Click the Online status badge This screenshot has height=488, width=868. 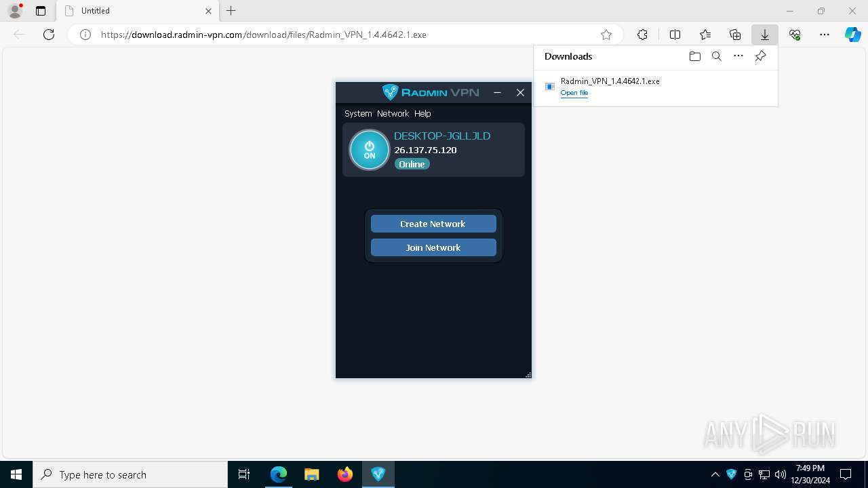point(412,164)
